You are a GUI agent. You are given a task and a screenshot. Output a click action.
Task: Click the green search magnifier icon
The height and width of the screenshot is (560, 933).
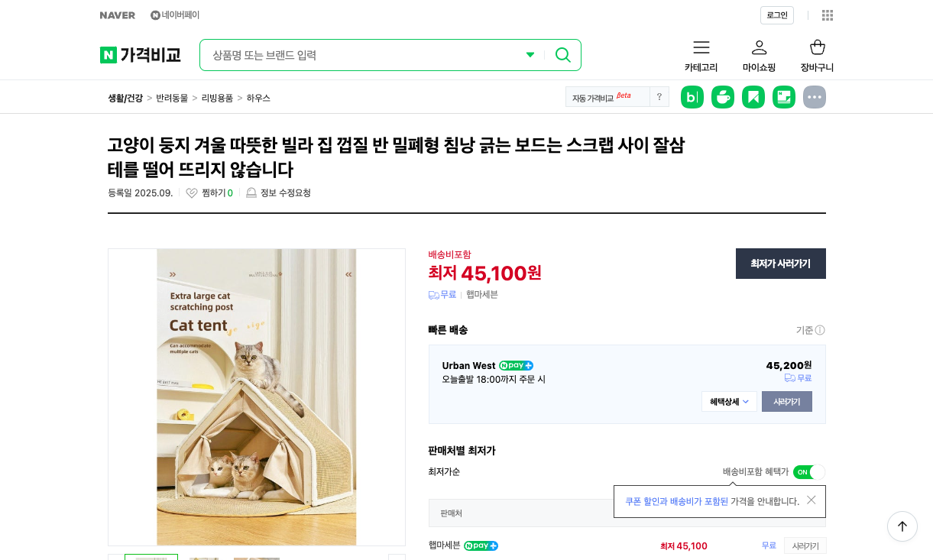click(562, 55)
